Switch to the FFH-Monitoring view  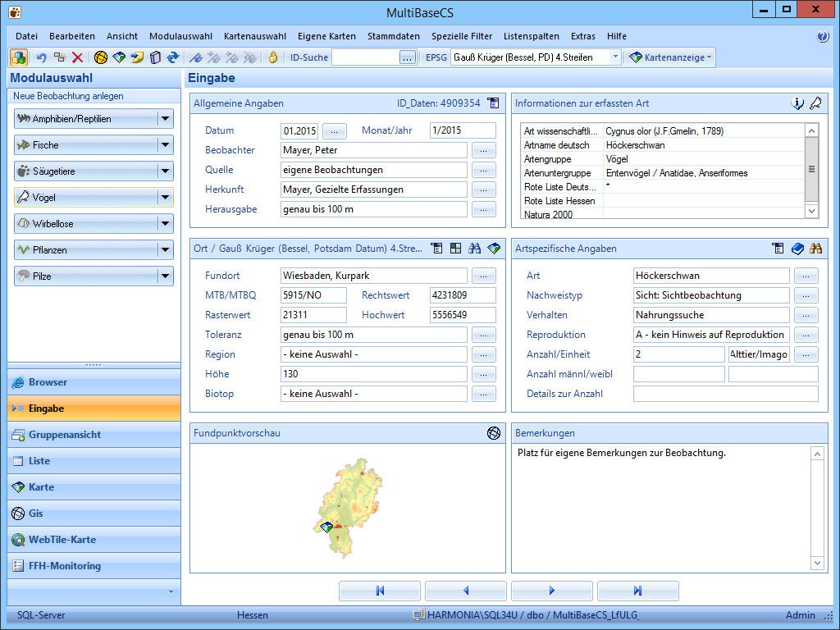click(x=94, y=566)
